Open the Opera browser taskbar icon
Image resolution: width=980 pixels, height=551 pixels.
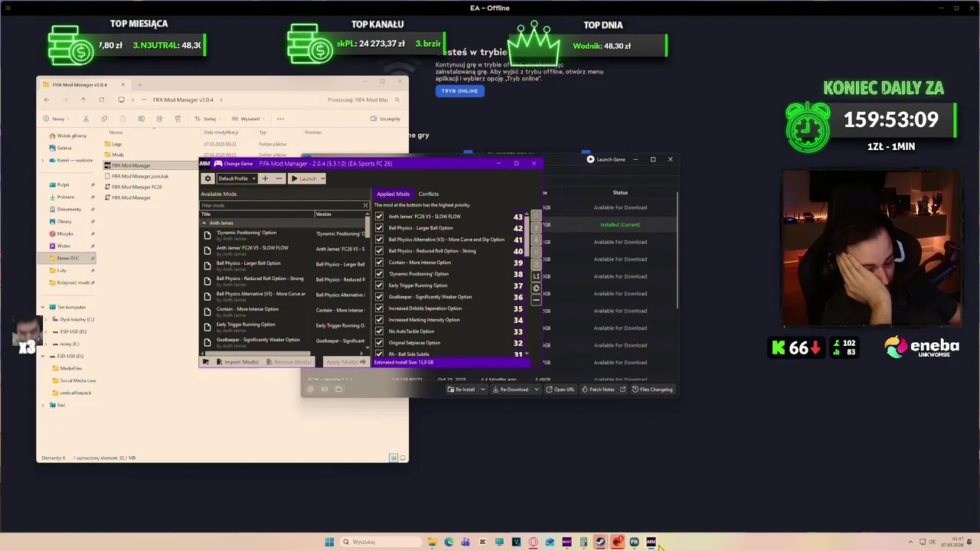click(533, 542)
